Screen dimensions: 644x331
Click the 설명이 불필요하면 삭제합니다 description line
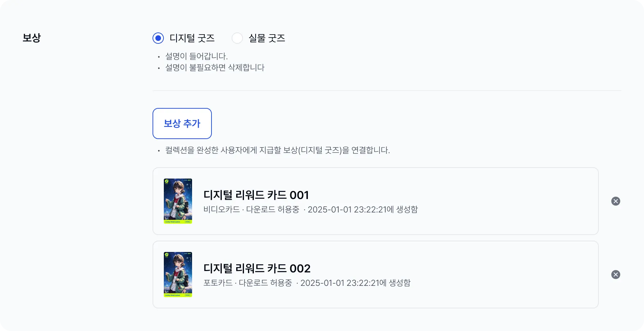click(215, 67)
